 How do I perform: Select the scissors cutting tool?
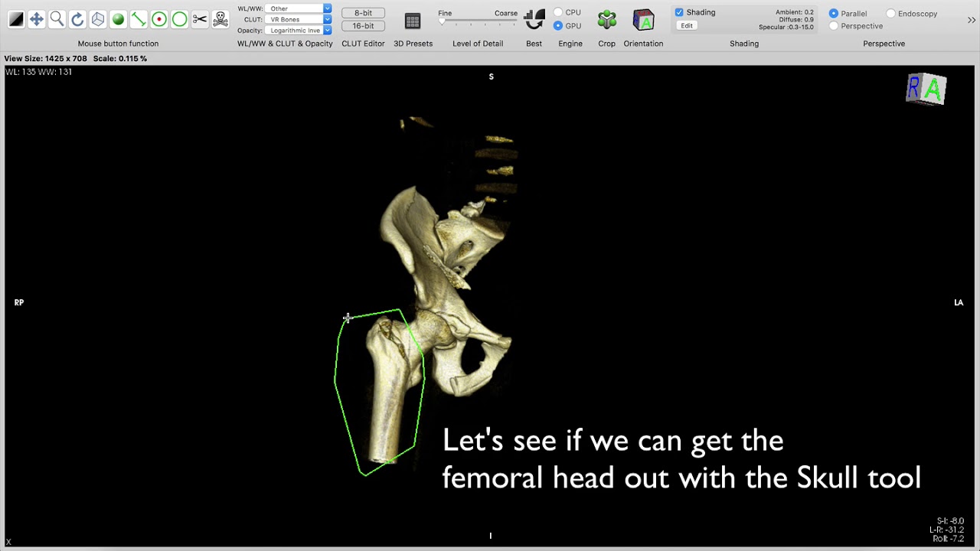click(x=200, y=19)
